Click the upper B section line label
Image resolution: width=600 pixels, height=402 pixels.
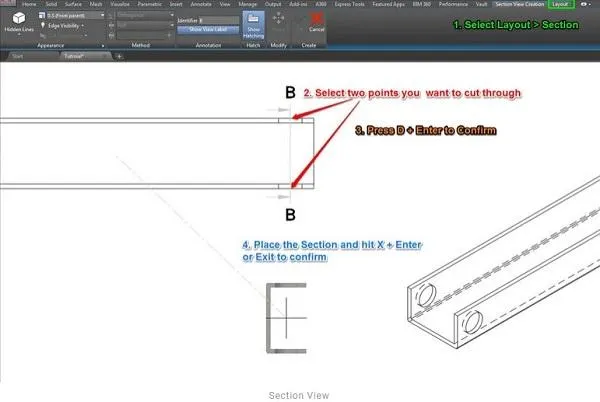click(290, 94)
